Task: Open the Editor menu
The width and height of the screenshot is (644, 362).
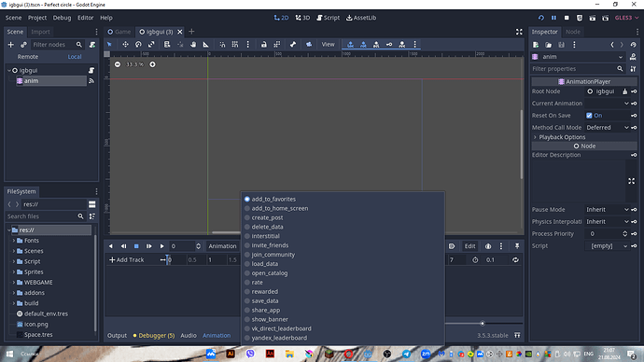Action: pos(86,18)
